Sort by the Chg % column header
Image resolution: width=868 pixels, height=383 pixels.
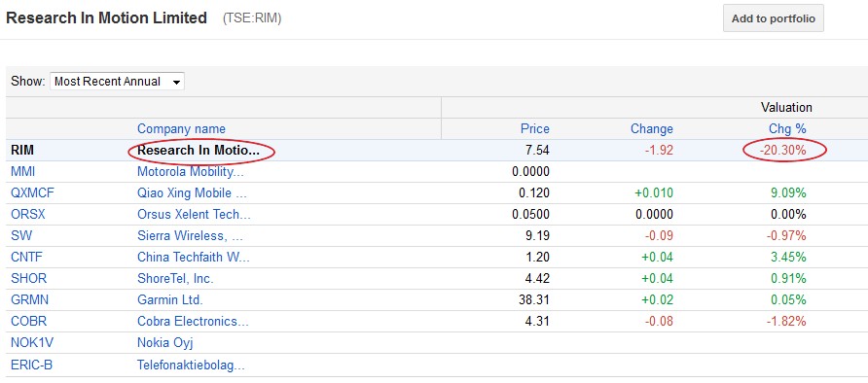click(x=787, y=128)
